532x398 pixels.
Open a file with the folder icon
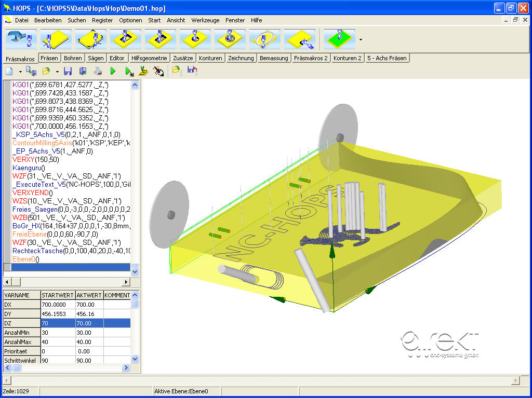point(46,71)
